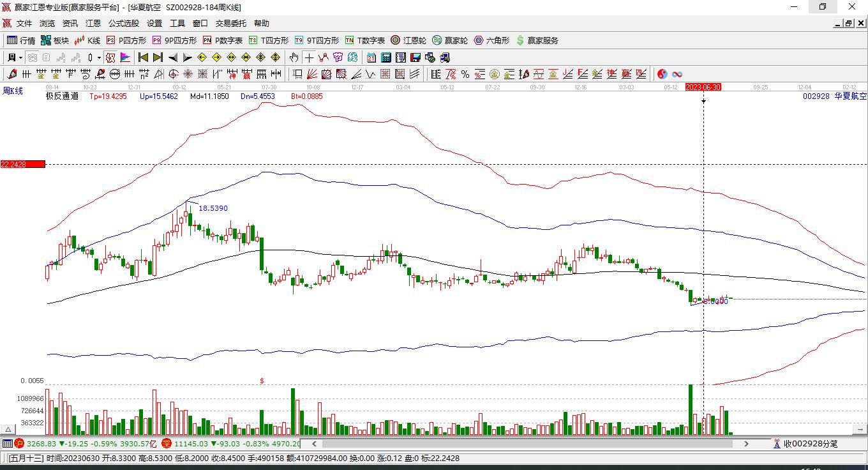Open the 工具 menu

tap(177, 24)
